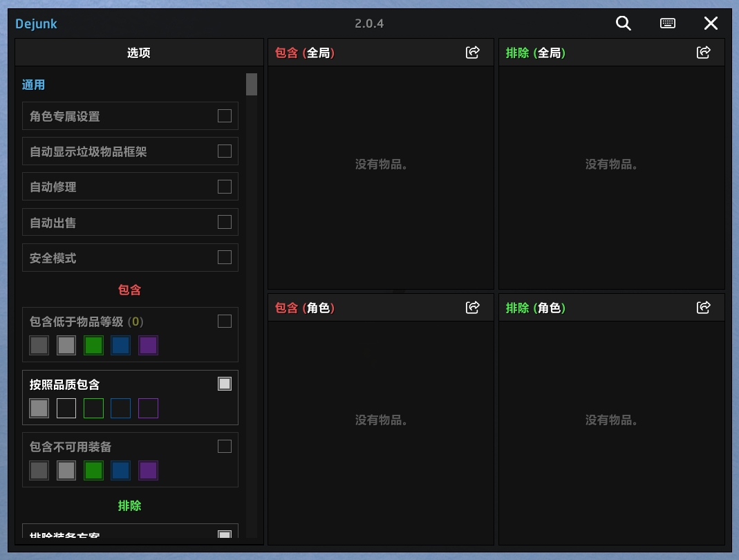Uncheck the 按照品质包含 checkbox

tap(225, 384)
